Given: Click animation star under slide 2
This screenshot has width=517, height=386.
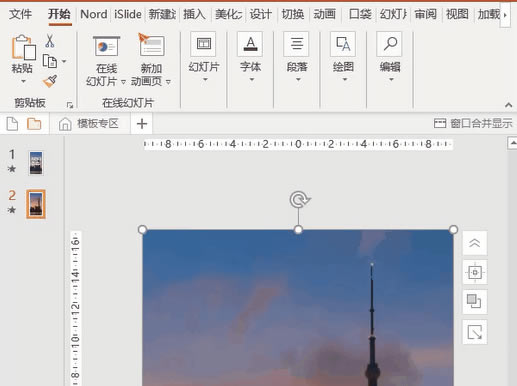Looking at the screenshot, I should 12,210.
